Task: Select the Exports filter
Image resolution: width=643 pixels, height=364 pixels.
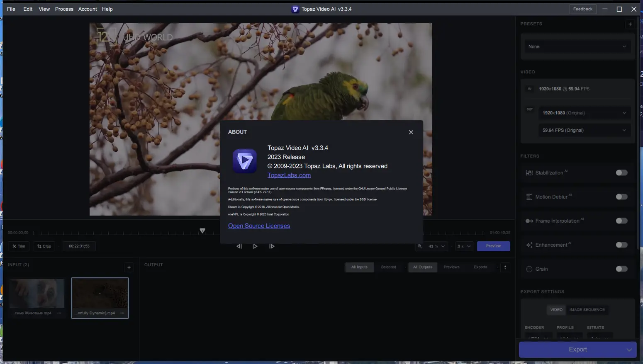Action: pyautogui.click(x=480, y=267)
